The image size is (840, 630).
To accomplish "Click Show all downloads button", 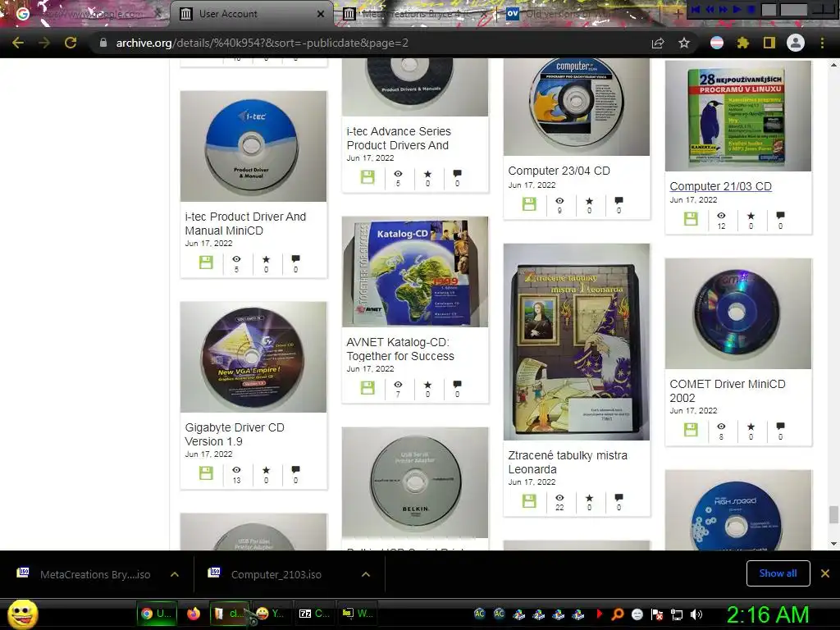I will (778, 573).
